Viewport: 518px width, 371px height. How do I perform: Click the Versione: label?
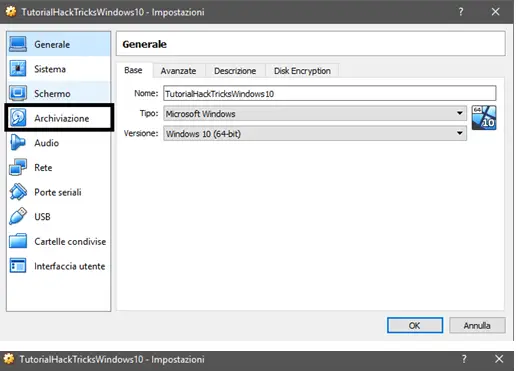141,133
